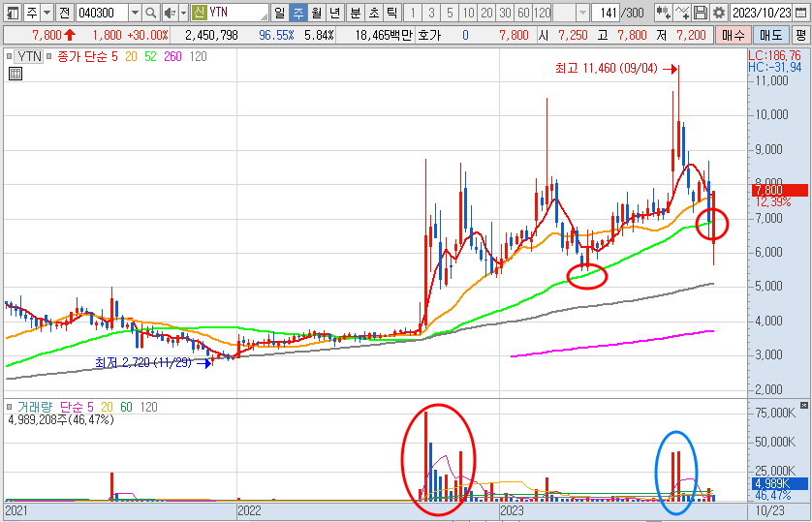
Task: Click the 2022 year marker on time axis
Action: tap(249, 511)
